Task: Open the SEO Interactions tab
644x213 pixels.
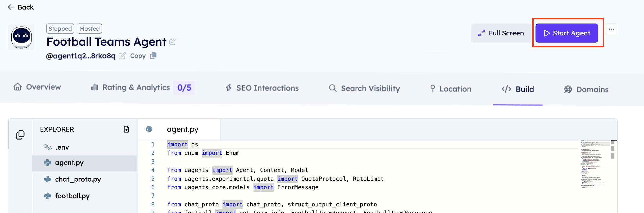Action: pyautogui.click(x=262, y=88)
